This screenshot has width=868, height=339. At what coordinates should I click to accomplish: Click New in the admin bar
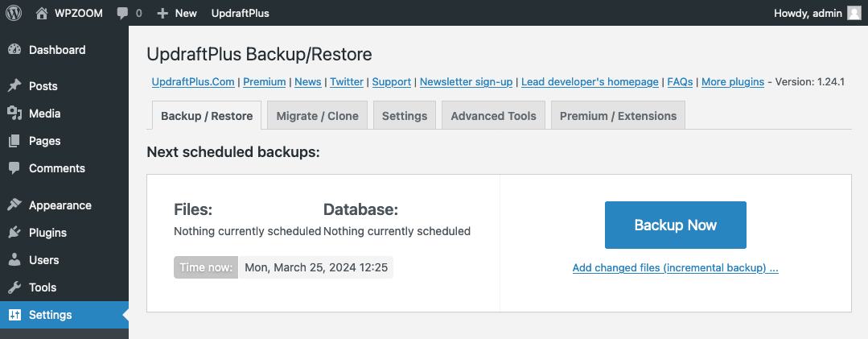click(186, 14)
